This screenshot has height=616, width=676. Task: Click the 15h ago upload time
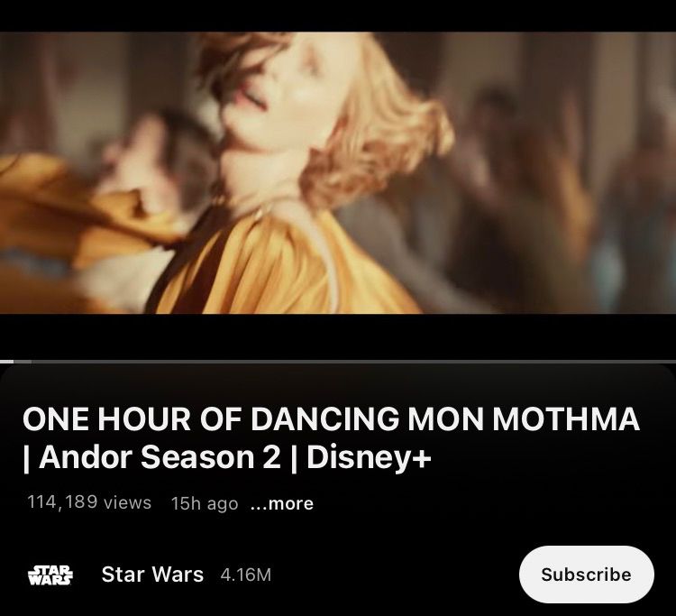click(205, 503)
